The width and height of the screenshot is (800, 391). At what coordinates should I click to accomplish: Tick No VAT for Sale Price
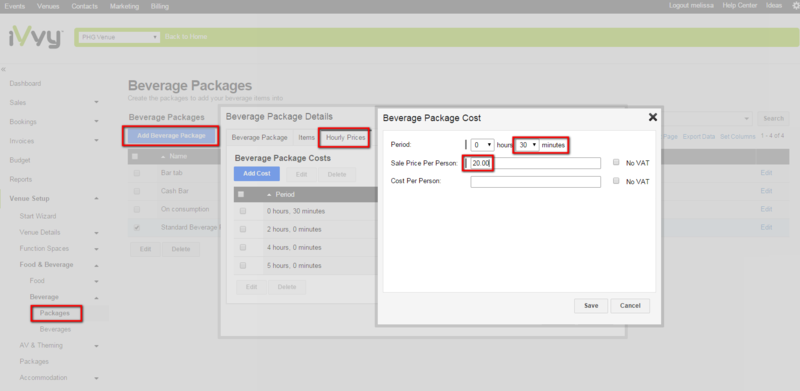click(616, 162)
